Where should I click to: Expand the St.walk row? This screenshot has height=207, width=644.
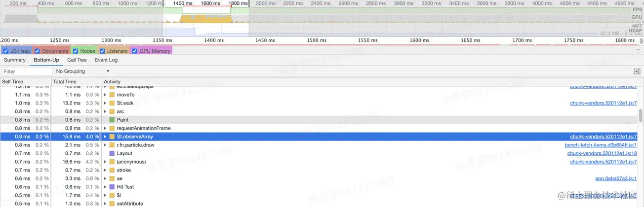tap(105, 103)
